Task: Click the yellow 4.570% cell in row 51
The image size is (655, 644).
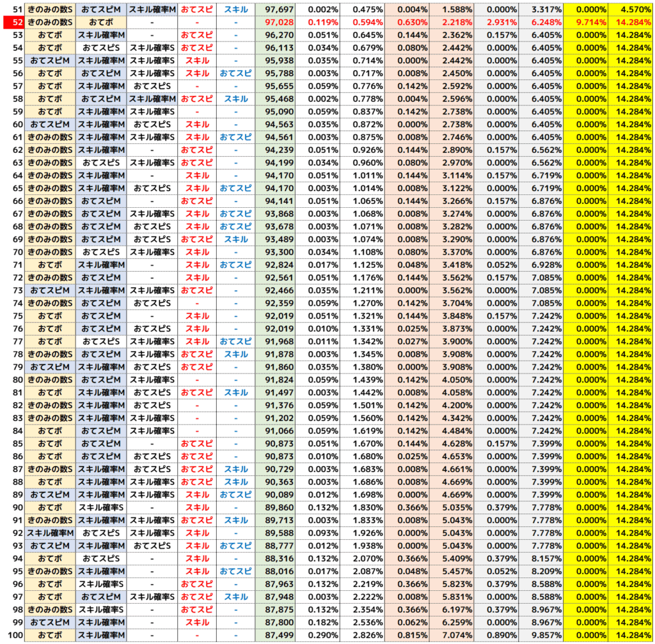Action: [x=631, y=10]
